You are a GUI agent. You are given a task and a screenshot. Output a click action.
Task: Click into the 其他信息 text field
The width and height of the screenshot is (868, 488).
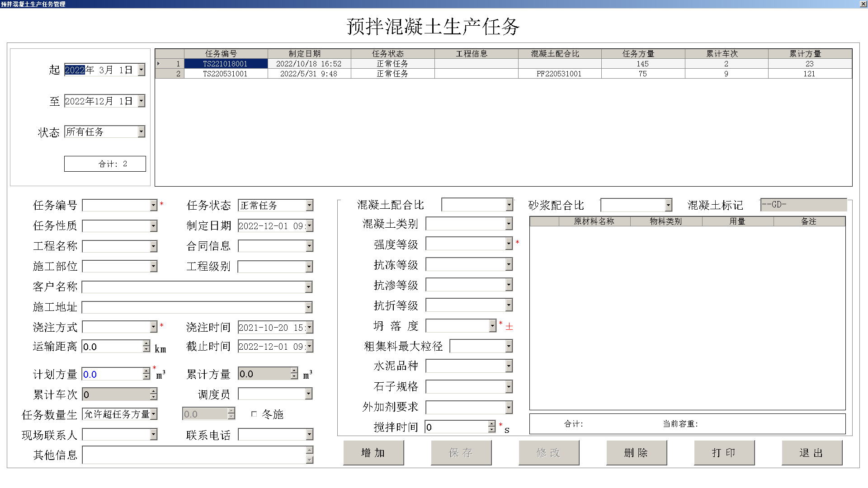[194, 455]
